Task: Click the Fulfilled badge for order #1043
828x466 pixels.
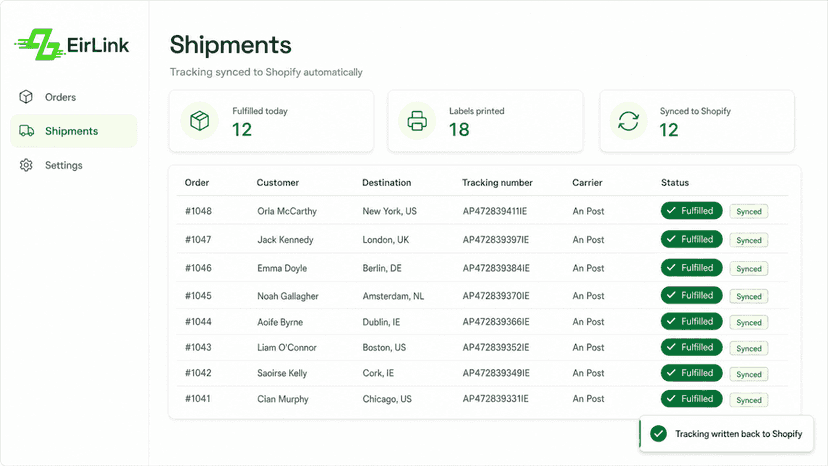Action: coord(691,347)
